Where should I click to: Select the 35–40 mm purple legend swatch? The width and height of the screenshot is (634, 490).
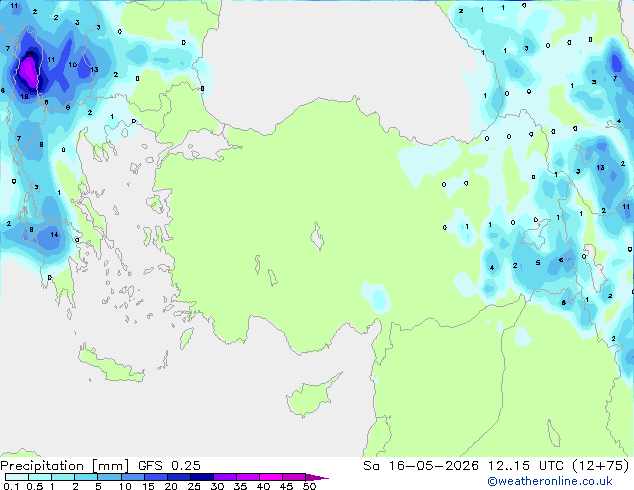248,477
